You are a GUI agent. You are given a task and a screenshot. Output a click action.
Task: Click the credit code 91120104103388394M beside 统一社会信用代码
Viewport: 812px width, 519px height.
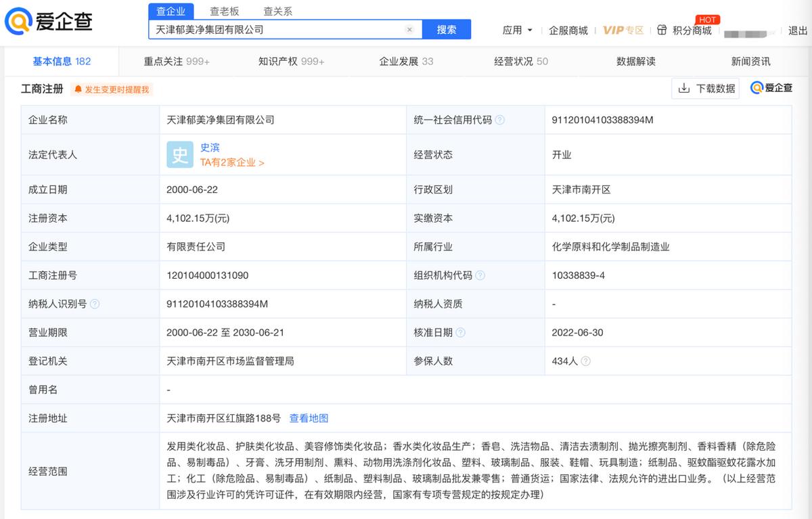pyautogui.click(x=602, y=120)
